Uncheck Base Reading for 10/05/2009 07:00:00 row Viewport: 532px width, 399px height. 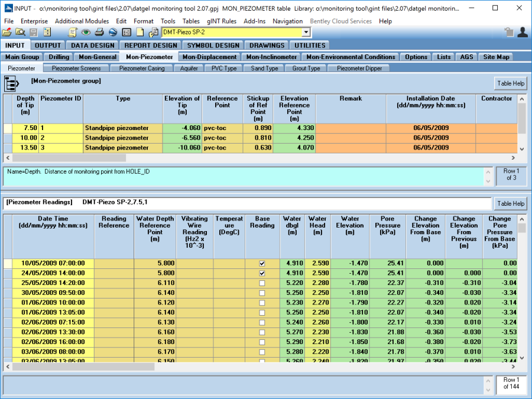point(262,264)
